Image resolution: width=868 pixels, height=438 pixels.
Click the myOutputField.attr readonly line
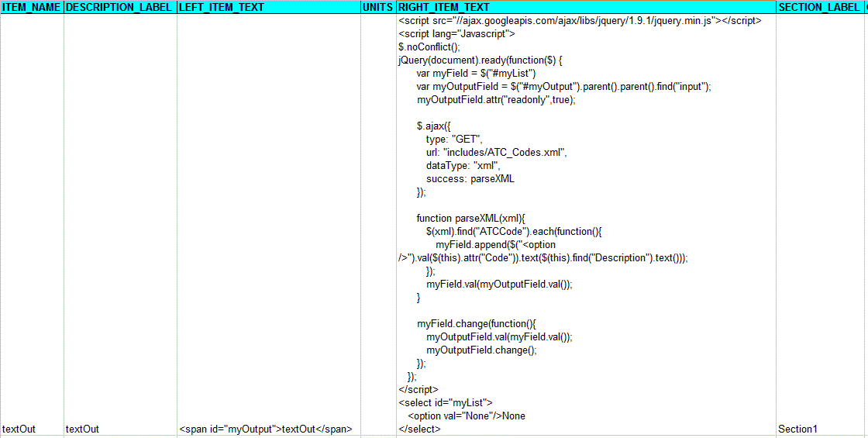(496, 100)
